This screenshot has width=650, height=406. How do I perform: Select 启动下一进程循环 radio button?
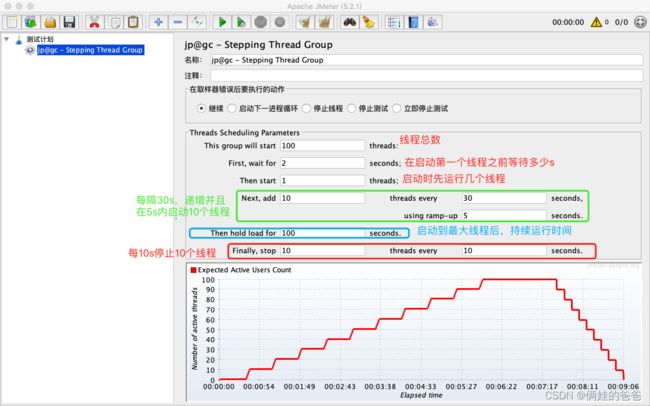coord(232,108)
